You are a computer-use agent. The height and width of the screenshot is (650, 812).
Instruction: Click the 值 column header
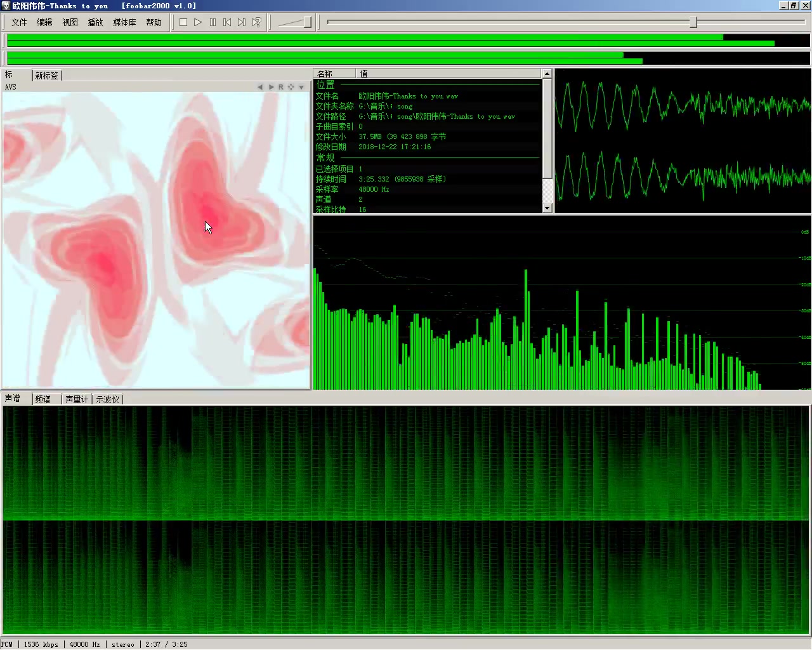[x=449, y=74]
